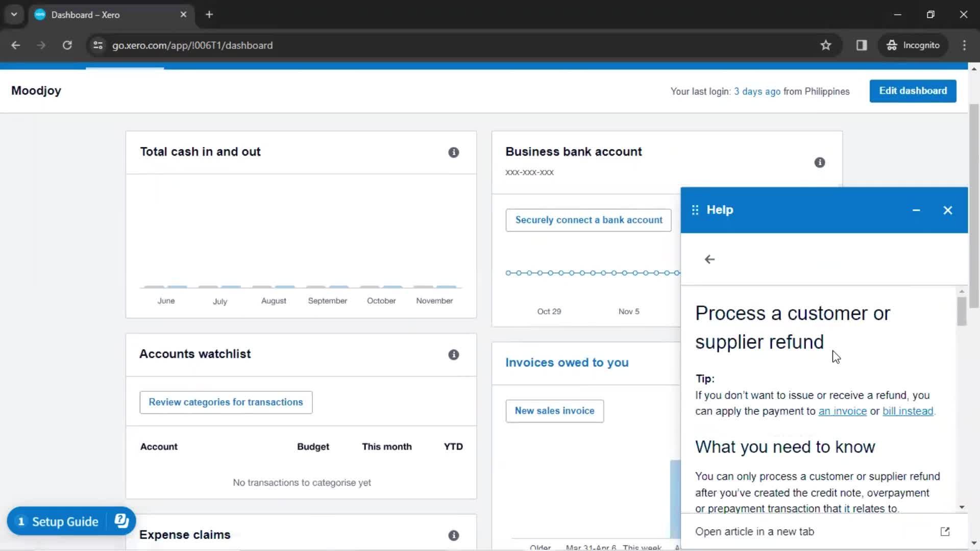Open the Setup Guide
Viewport: 980px width, 551px height.
pos(57,521)
